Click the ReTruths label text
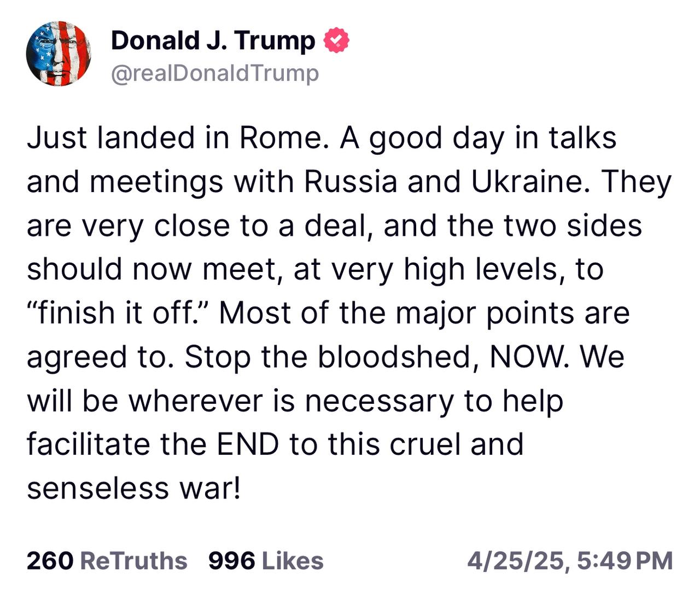 coord(133,561)
